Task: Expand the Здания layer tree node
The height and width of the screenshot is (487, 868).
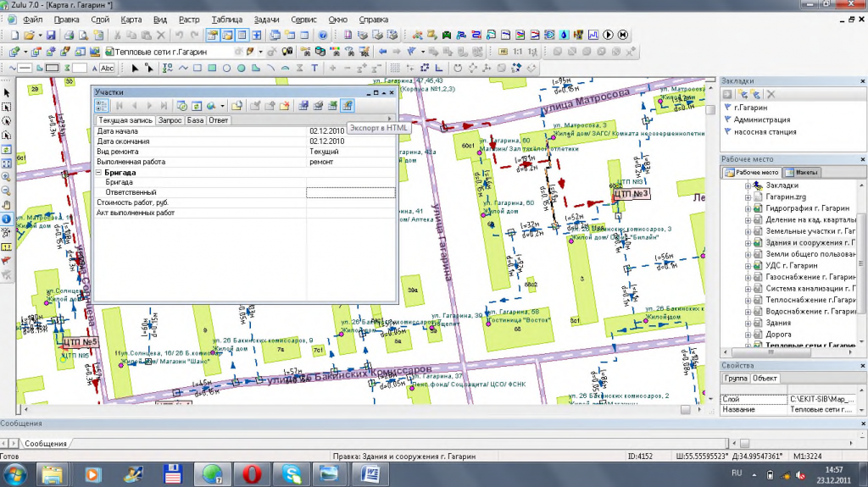Action: click(748, 323)
